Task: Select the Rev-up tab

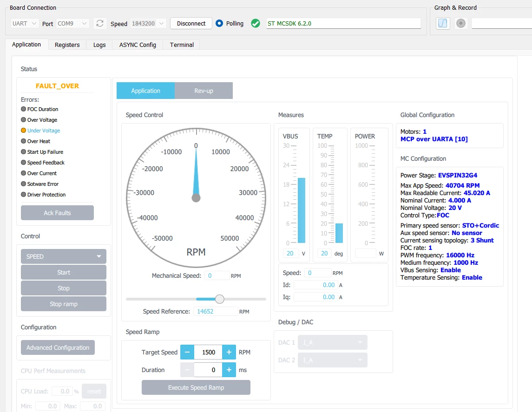Action: click(204, 91)
